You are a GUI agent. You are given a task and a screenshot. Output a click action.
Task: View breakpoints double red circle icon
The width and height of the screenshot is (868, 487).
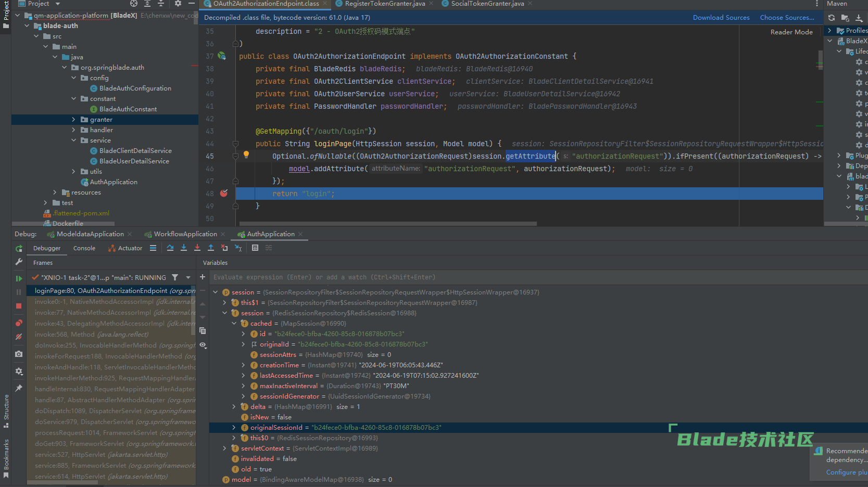coord(19,323)
